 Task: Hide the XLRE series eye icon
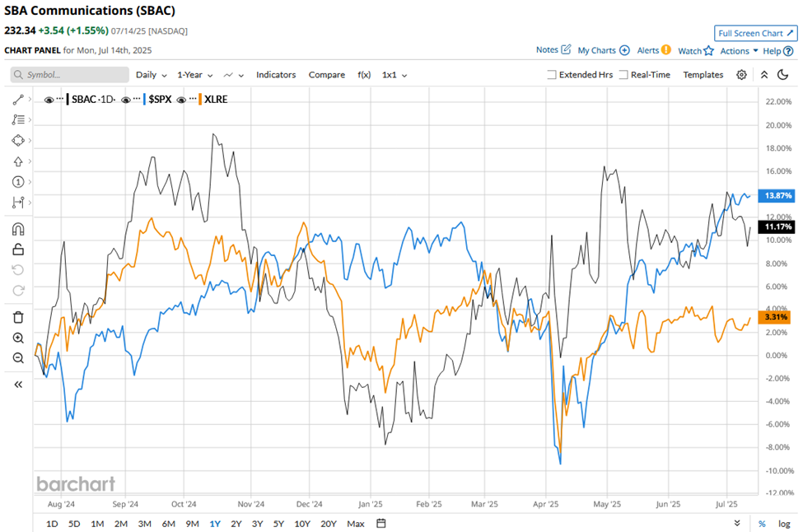point(180,100)
